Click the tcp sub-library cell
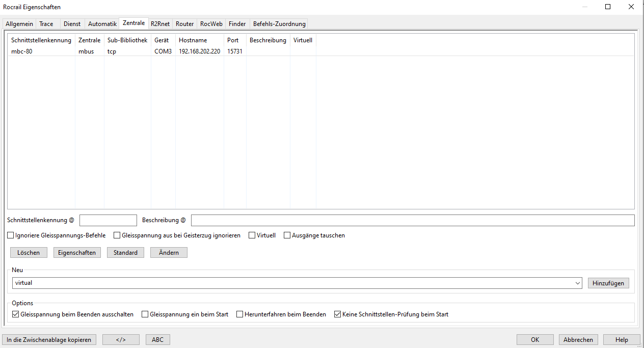 coord(112,51)
